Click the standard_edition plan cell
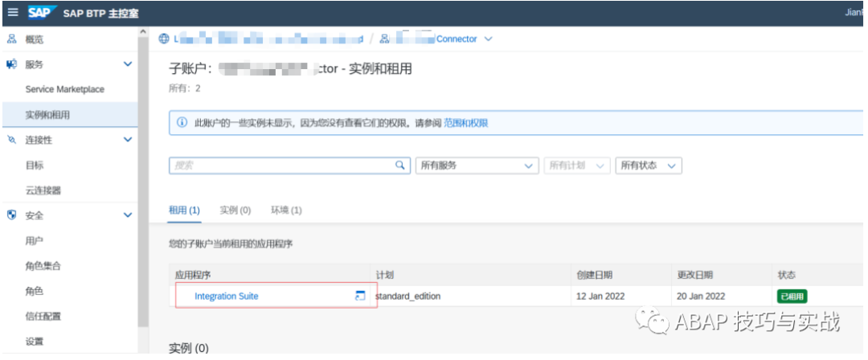This screenshot has width=868, height=360. (x=408, y=297)
